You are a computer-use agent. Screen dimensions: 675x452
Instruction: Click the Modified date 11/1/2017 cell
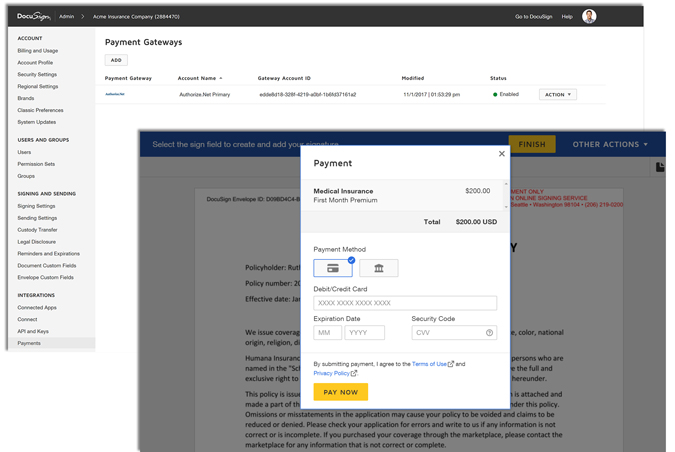(431, 95)
